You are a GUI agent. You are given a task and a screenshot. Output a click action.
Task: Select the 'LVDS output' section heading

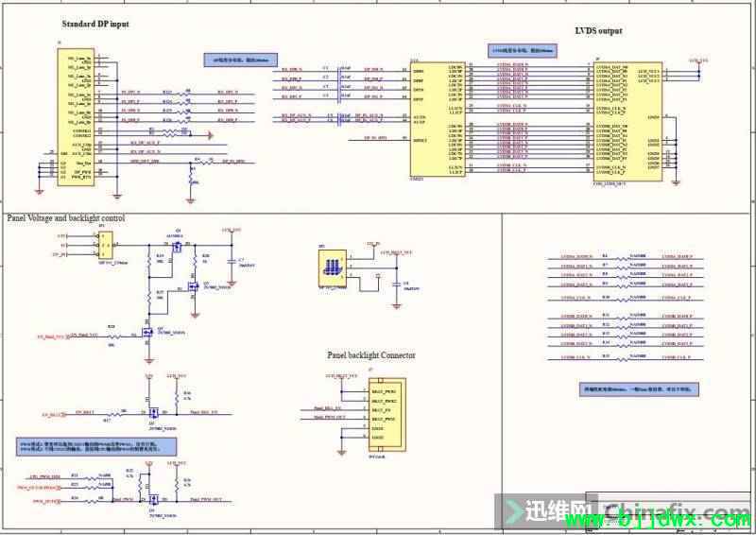pos(598,30)
